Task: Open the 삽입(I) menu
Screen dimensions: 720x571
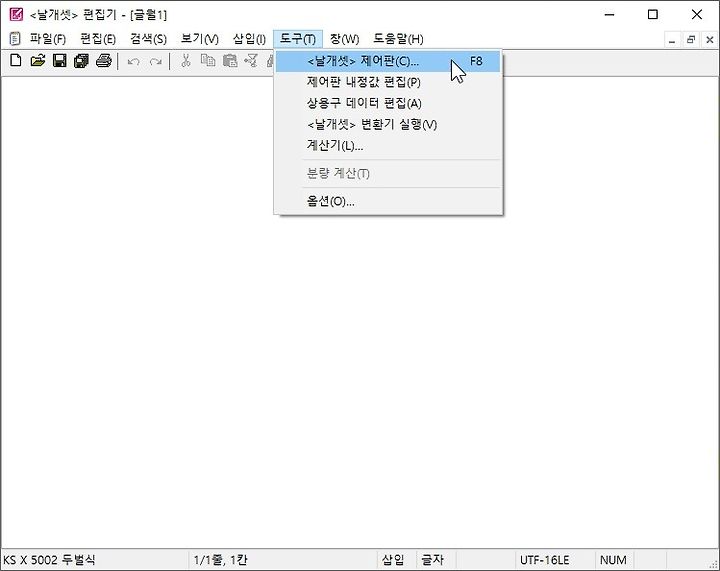Action: [x=249, y=39]
